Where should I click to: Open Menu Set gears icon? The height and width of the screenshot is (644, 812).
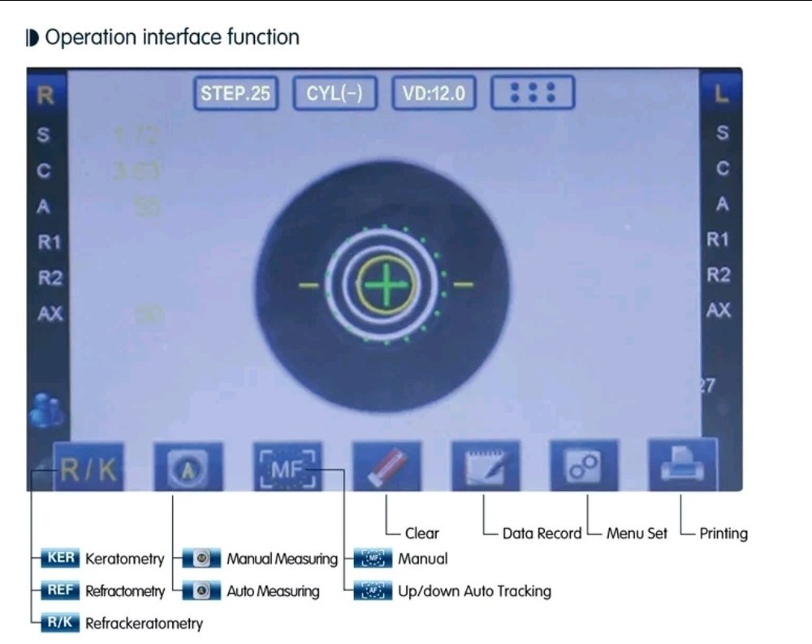pyautogui.click(x=584, y=466)
